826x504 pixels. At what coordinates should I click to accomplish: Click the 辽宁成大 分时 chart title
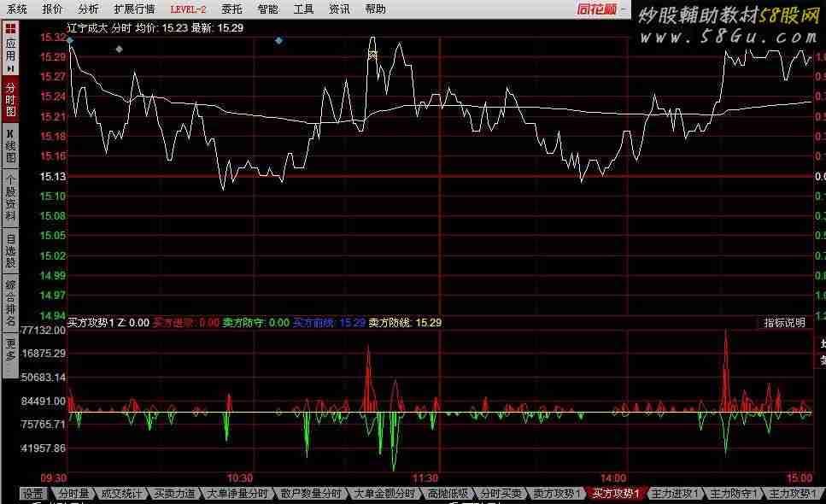pos(99,28)
